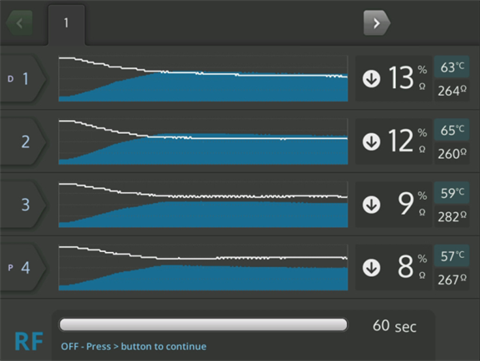
Task: Click the 57°C temperature badge
Action: pos(452,256)
